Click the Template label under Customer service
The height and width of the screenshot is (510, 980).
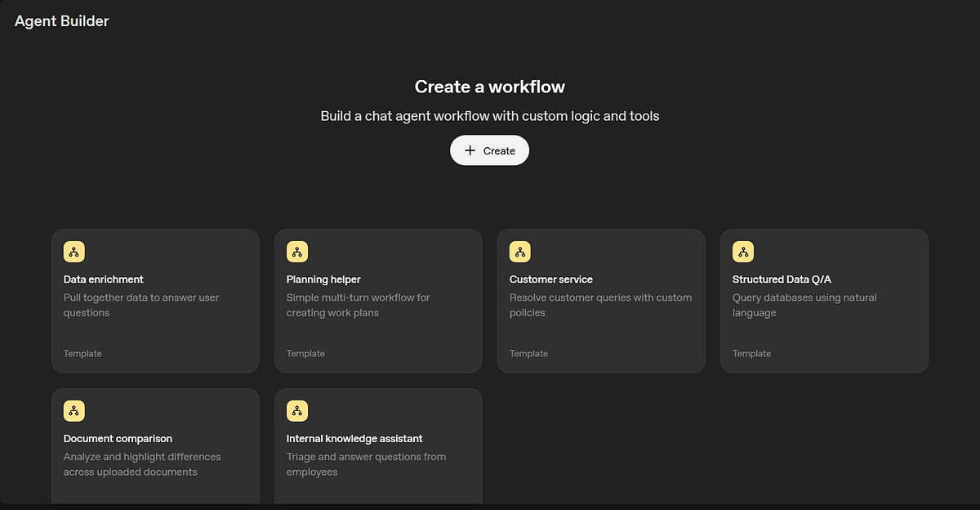coord(528,353)
